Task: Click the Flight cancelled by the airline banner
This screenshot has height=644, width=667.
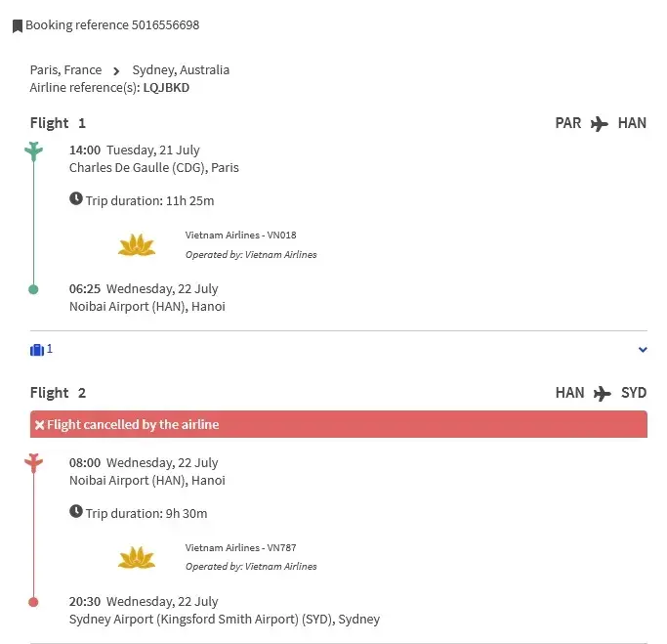Action: (x=338, y=424)
